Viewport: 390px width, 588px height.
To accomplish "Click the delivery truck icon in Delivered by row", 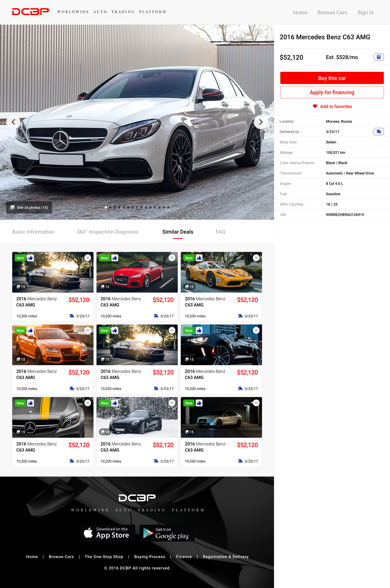I will pyautogui.click(x=379, y=131).
